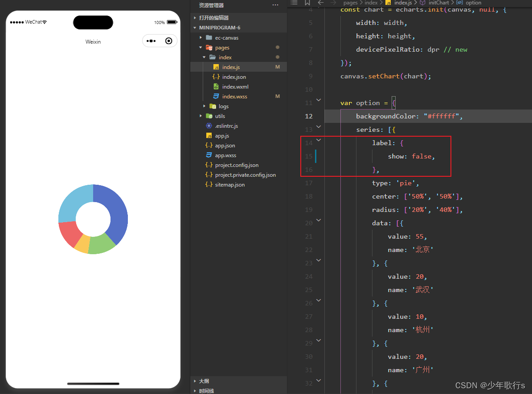Click the index.wxml file icon
532x394 pixels.
[x=216, y=87]
